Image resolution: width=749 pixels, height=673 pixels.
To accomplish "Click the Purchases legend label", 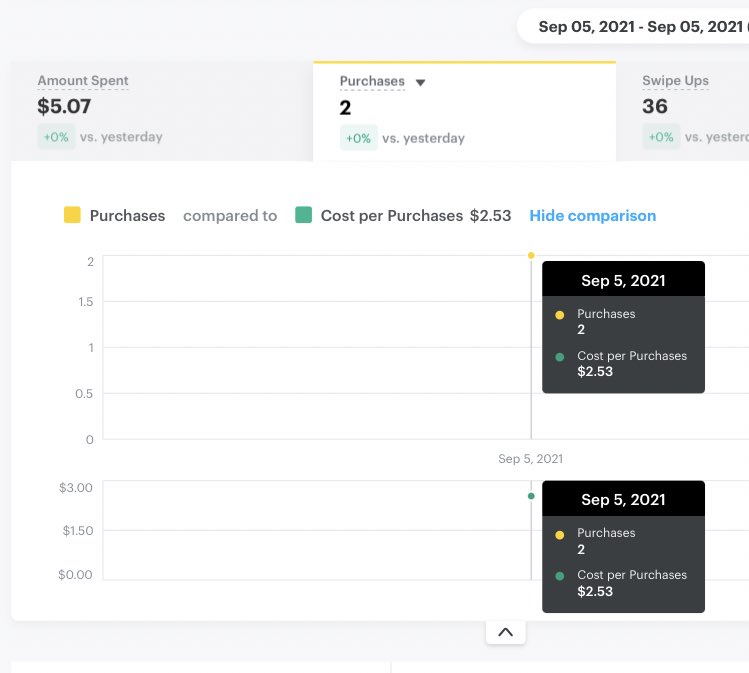I will coord(127,215).
